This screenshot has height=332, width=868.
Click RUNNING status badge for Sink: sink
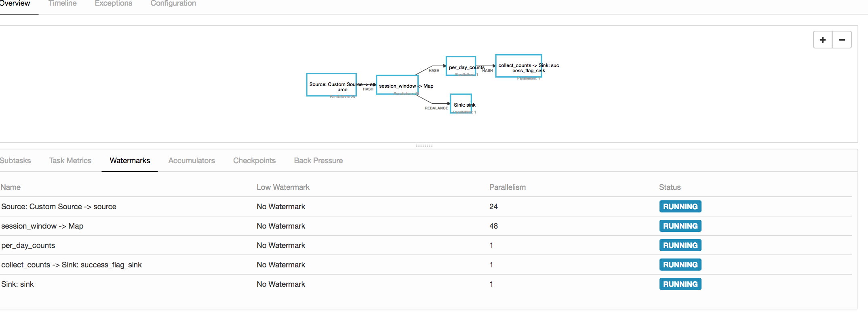(680, 284)
